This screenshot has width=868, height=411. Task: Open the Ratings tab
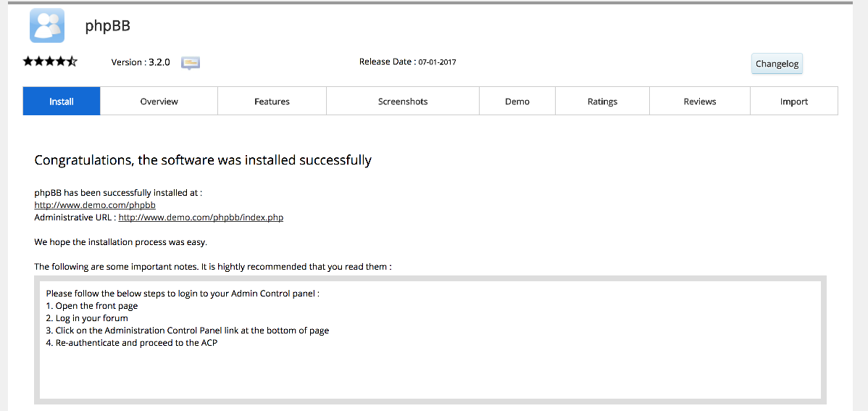click(602, 101)
